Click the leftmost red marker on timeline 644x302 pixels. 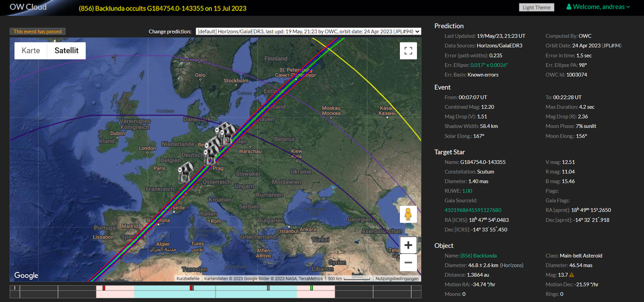click(104, 288)
